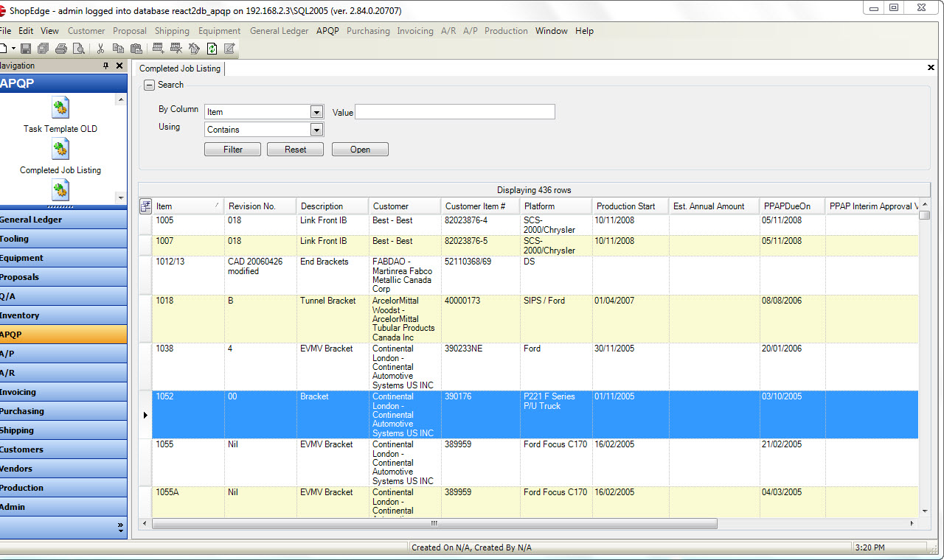Click the item 1018 cell
The height and width of the screenshot is (560, 944).
(188, 318)
